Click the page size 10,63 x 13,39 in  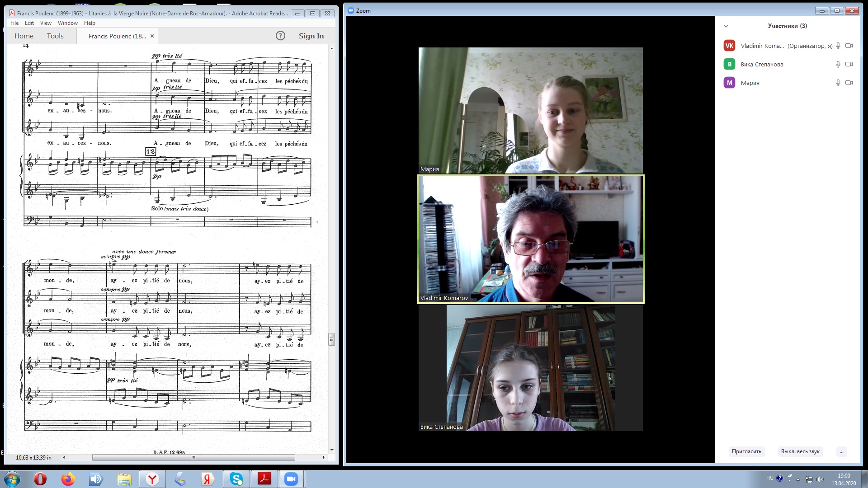click(33, 458)
